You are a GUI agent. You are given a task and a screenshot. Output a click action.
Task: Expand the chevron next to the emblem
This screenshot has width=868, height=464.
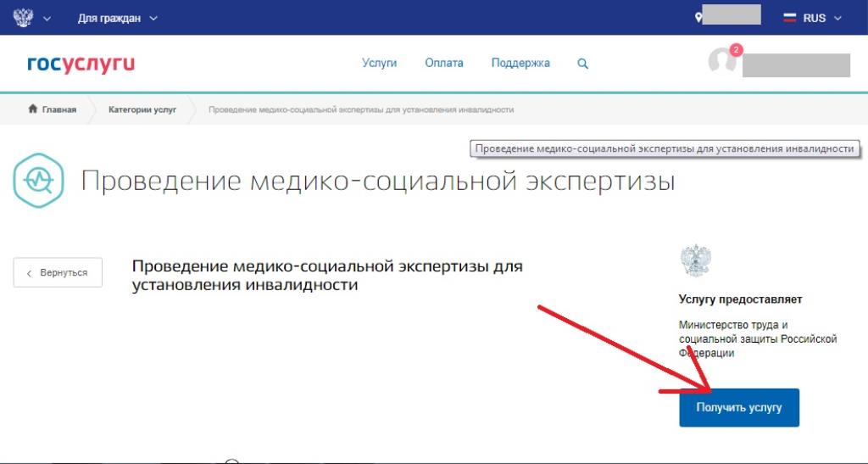coord(47,19)
